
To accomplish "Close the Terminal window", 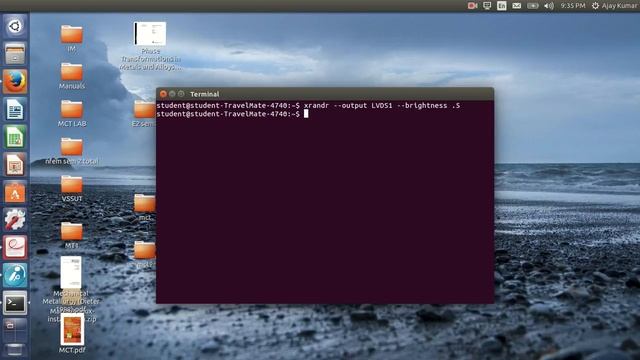I will pyautogui.click(x=163, y=94).
